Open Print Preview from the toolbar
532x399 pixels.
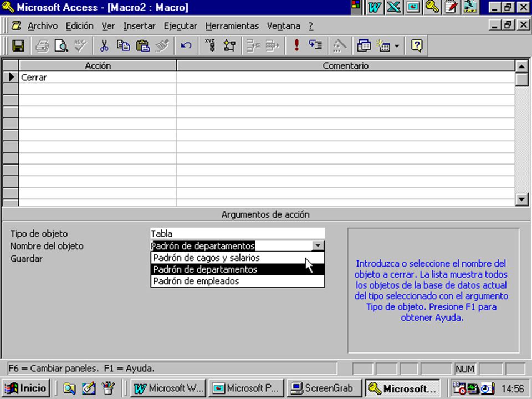tap(62, 45)
